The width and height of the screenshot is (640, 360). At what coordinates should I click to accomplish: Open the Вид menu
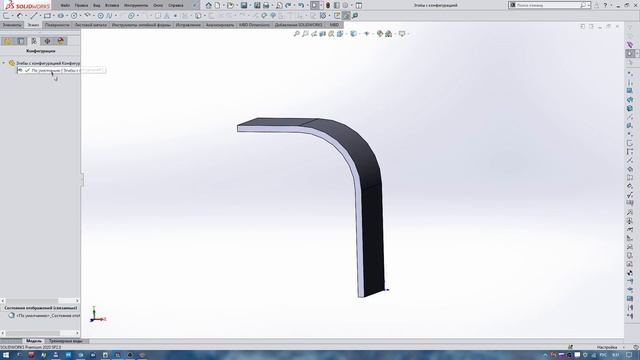tap(97, 5)
